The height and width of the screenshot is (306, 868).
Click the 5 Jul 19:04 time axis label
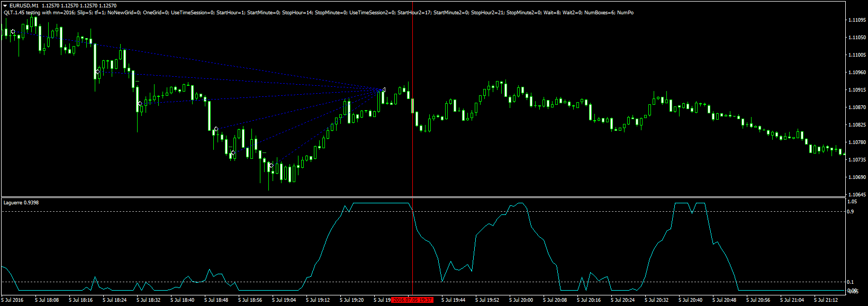[284, 300]
